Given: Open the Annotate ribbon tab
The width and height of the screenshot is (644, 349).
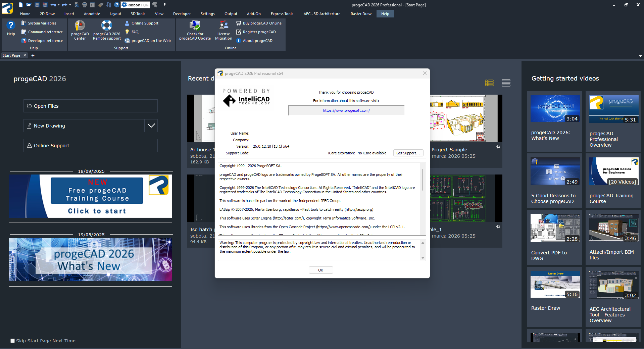Looking at the screenshot, I should pyautogui.click(x=92, y=14).
